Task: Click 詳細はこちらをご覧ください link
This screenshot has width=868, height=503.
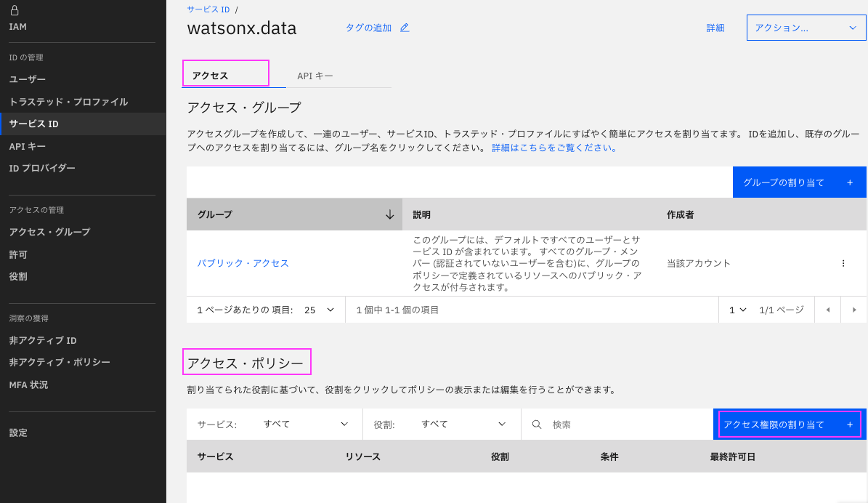Action: [x=555, y=148]
